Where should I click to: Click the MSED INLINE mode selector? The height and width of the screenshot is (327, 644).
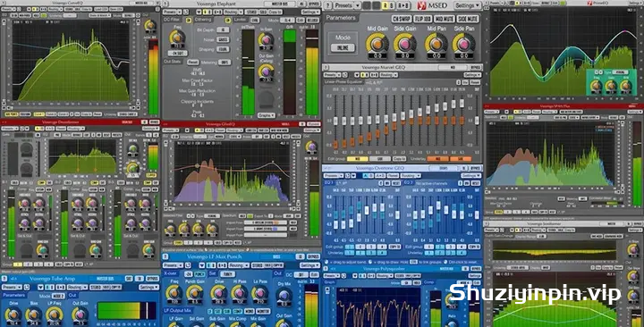coord(342,47)
